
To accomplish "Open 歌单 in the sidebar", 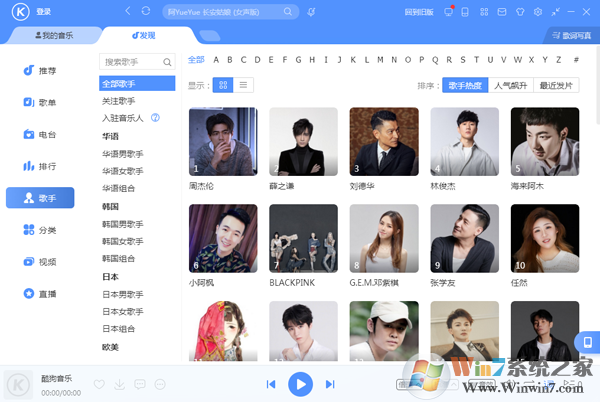I will (x=40, y=102).
